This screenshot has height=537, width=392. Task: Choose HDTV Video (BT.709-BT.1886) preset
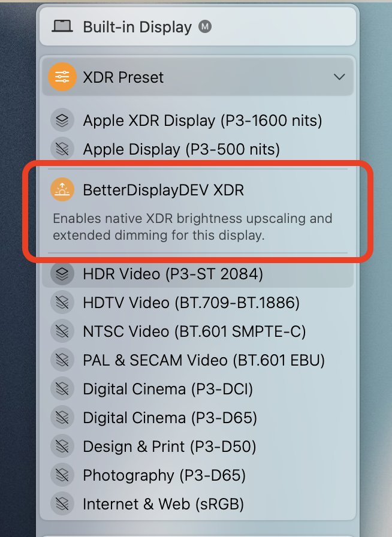point(191,303)
